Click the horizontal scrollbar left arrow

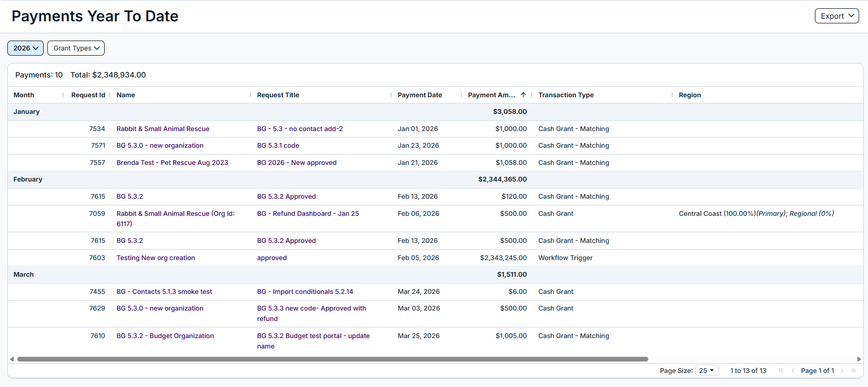[x=12, y=359]
